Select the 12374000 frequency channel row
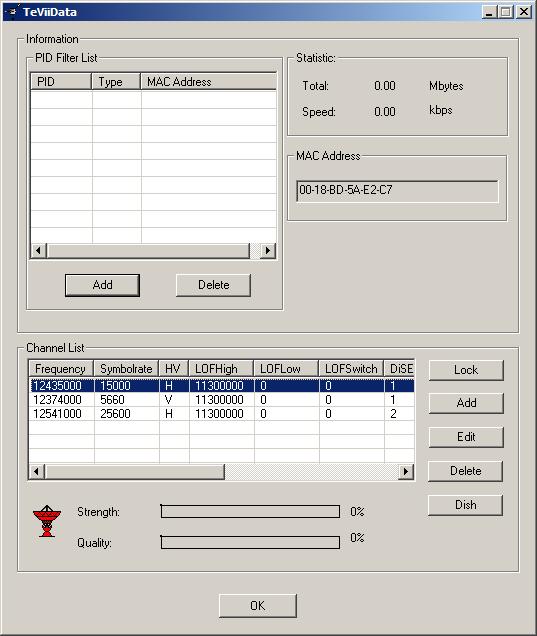Image resolution: width=537 pixels, height=636 pixels. [221, 400]
